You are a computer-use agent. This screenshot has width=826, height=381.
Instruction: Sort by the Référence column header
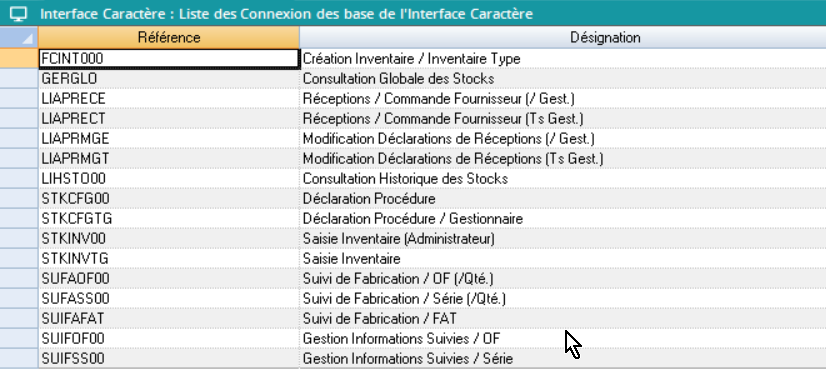point(169,37)
